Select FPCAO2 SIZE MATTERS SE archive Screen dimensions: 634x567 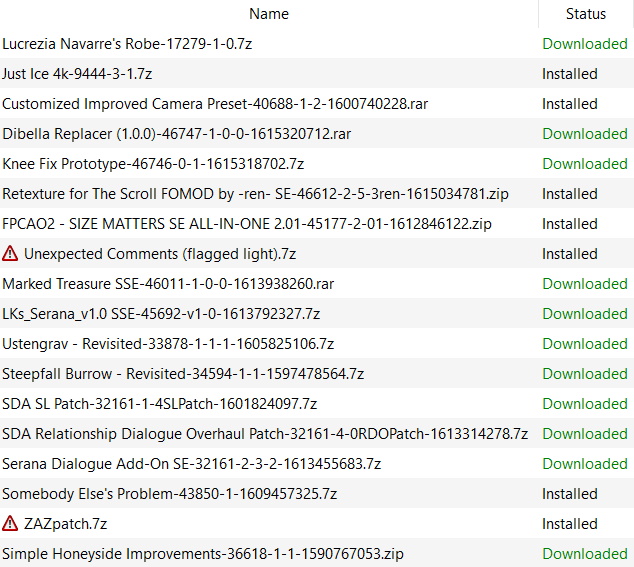[x=317, y=224]
